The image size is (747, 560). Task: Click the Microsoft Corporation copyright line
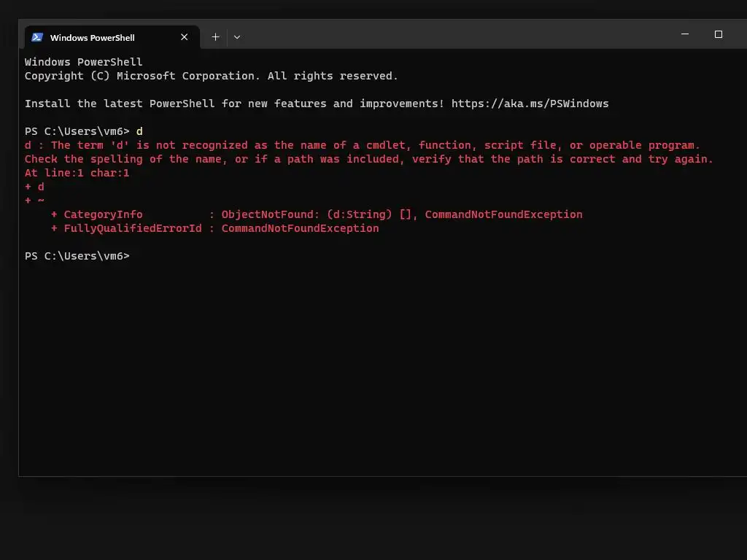(x=211, y=76)
